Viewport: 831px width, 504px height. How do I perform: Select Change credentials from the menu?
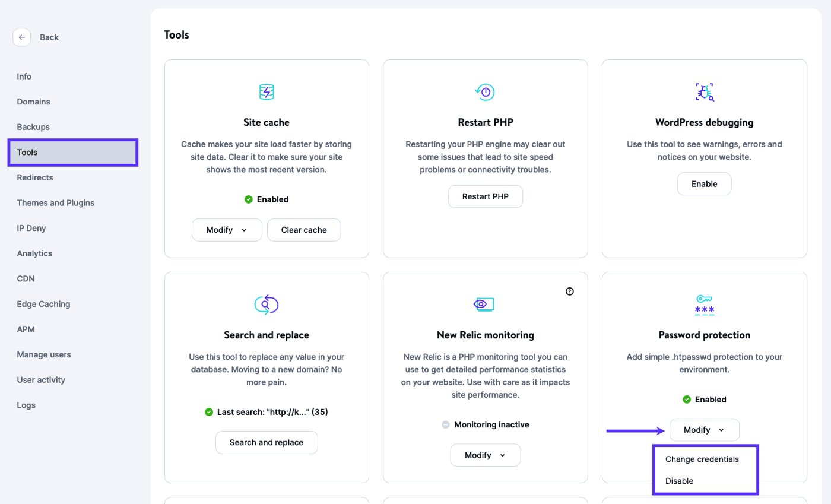tap(702, 459)
